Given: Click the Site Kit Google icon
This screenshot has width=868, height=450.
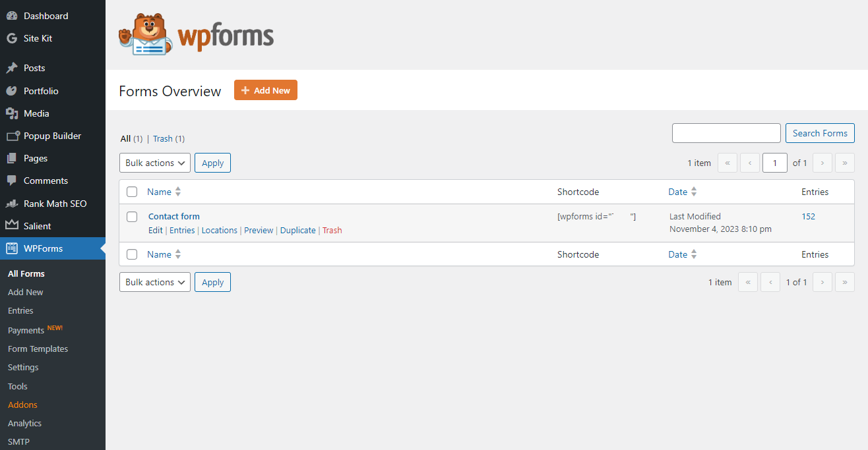Looking at the screenshot, I should [12, 38].
